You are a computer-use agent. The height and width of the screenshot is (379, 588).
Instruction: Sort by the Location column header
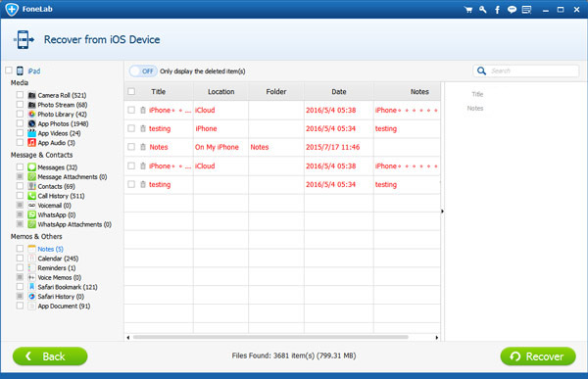coord(220,91)
